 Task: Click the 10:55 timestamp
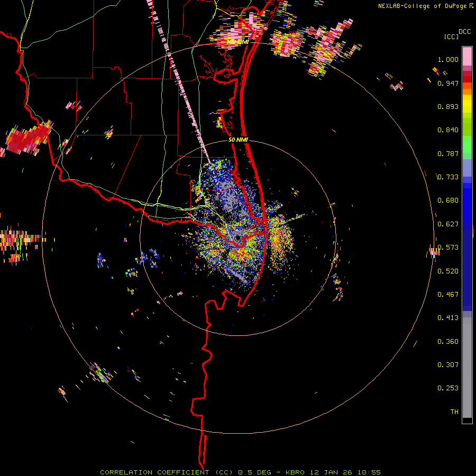tap(369, 472)
